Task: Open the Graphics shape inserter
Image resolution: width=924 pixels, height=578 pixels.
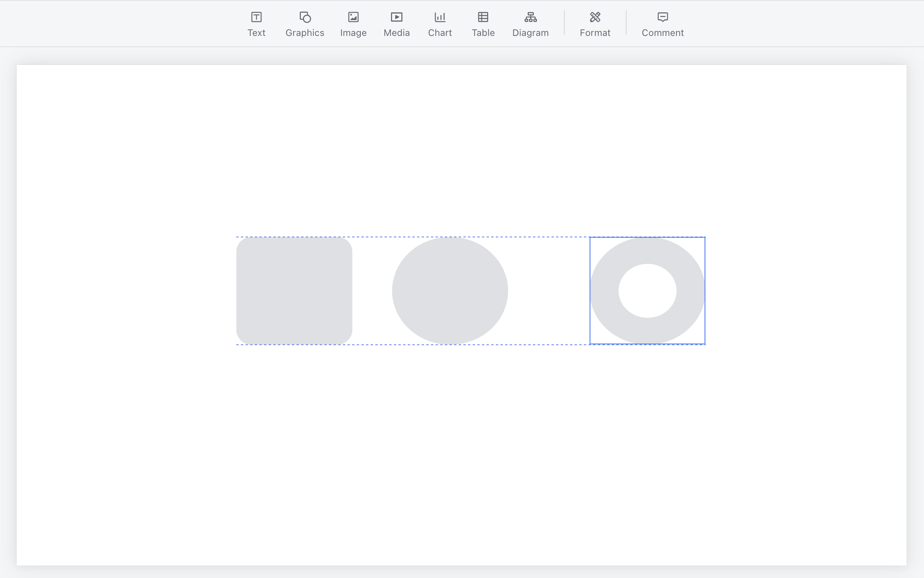Action: pos(305,17)
